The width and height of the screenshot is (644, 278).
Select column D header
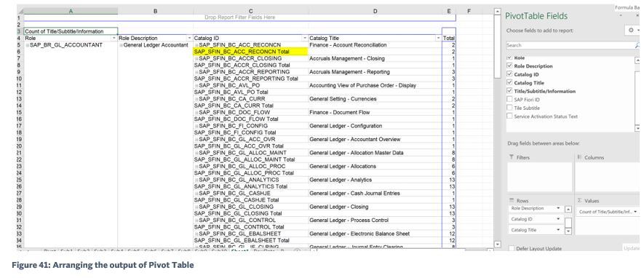375,11
